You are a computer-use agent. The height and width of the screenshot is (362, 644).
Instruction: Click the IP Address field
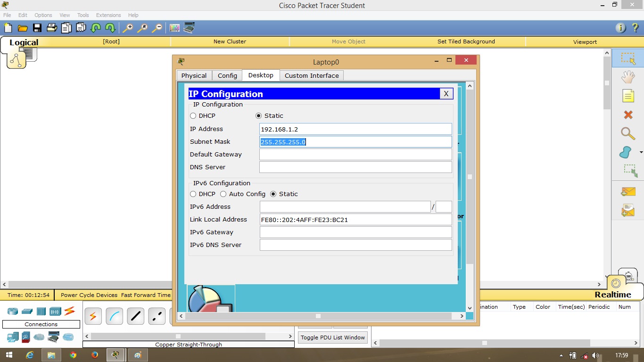click(355, 129)
